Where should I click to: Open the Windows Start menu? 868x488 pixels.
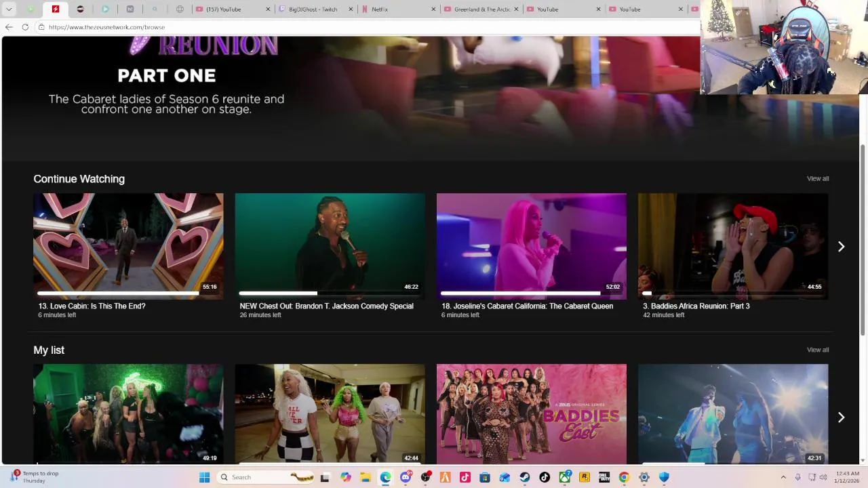point(204,477)
